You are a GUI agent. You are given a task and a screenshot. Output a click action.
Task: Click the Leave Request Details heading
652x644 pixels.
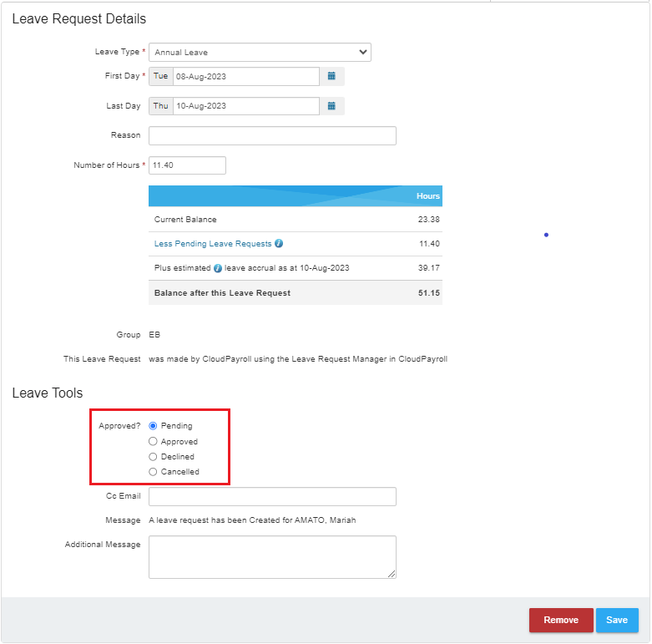pos(79,19)
